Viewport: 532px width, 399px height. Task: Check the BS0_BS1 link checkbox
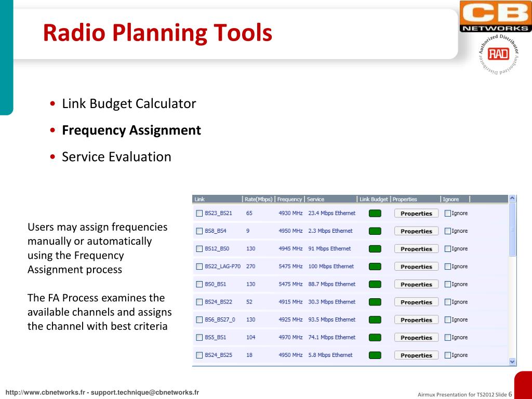pos(199,284)
